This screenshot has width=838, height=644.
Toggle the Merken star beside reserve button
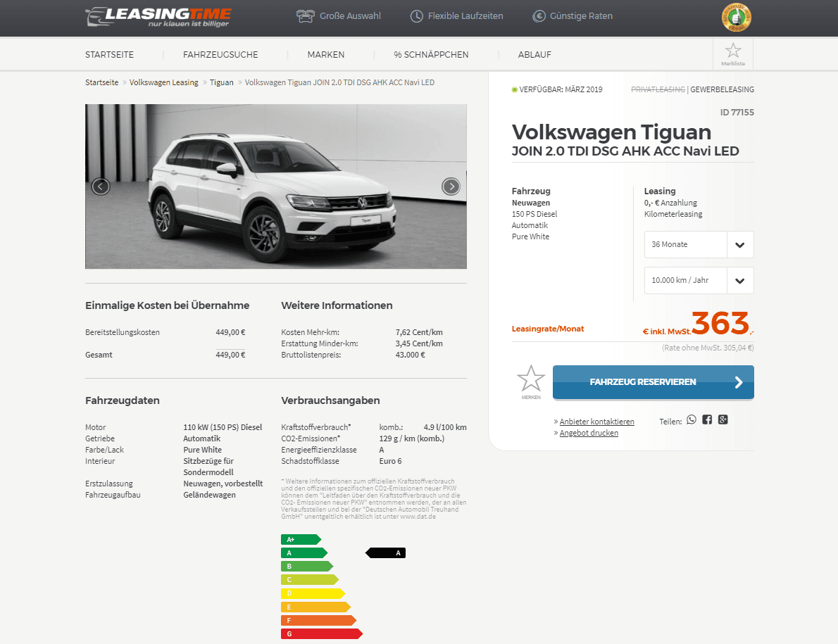click(x=531, y=381)
